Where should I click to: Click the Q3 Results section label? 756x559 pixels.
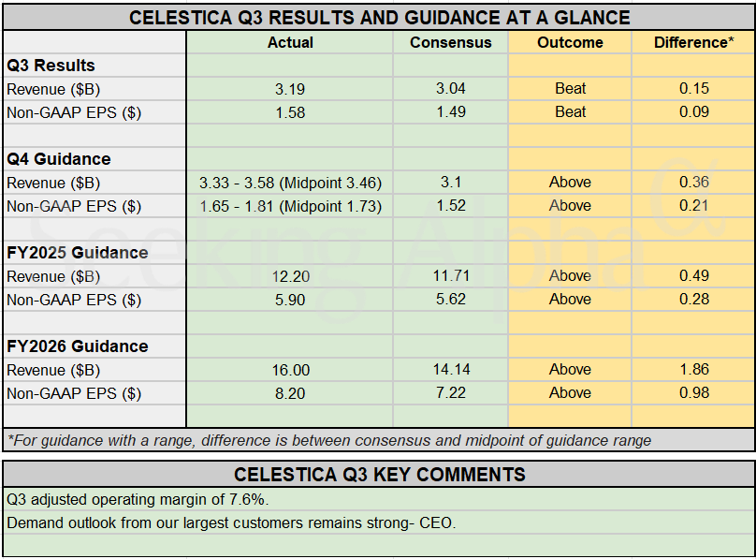tap(51, 66)
